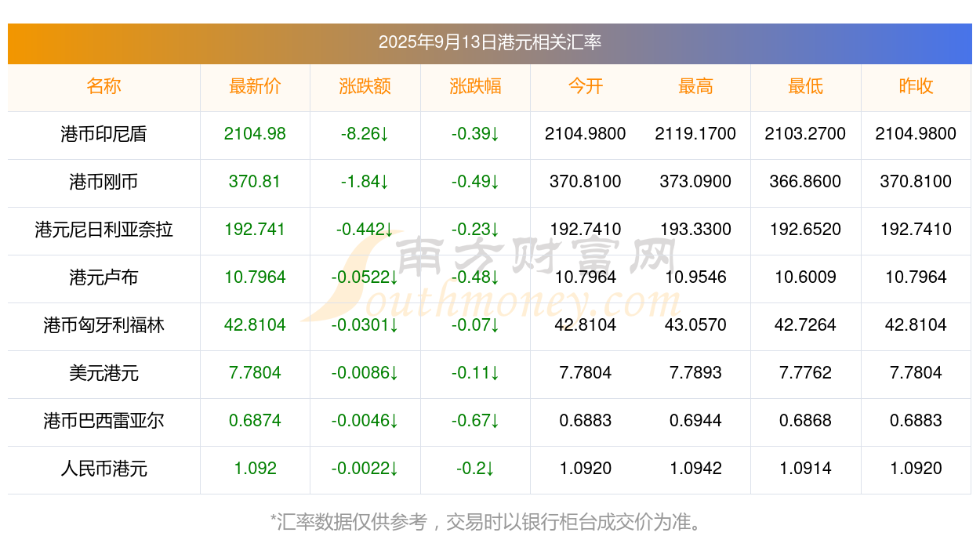Click the low value 10.6009

(x=806, y=277)
